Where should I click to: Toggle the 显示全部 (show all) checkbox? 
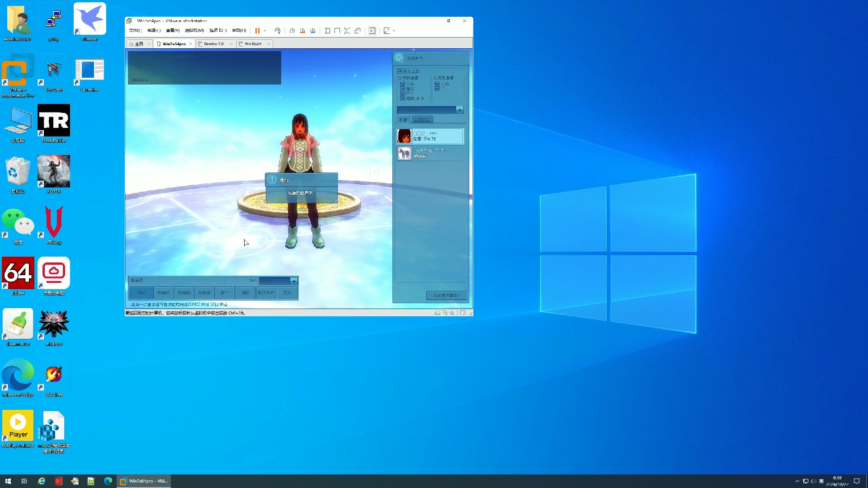[x=400, y=71]
